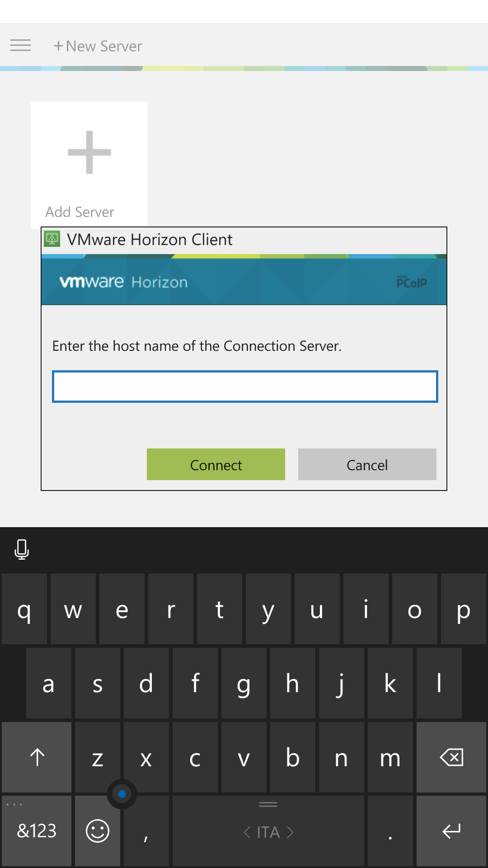Open the hamburger navigation menu
Screen dimensions: 488x868
[21, 45]
